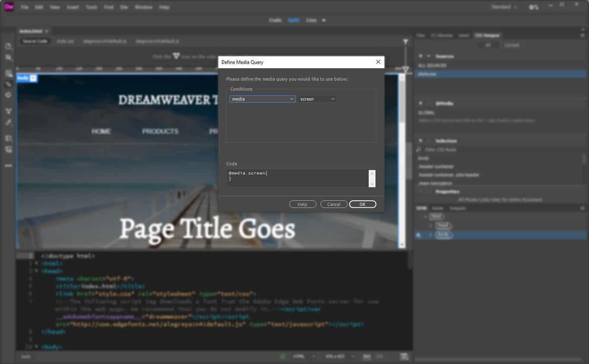Open the Site menu
This screenshot has width=589, height=364.
(124, 7)
